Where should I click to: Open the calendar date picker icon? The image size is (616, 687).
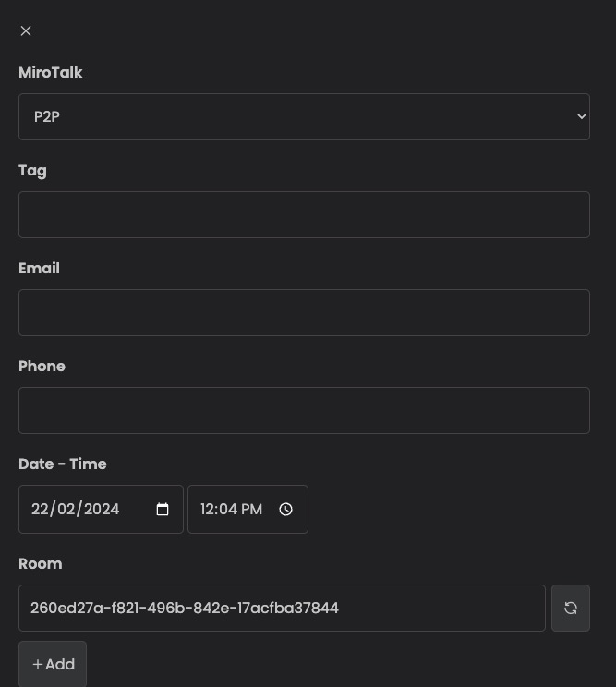point(163,509)
